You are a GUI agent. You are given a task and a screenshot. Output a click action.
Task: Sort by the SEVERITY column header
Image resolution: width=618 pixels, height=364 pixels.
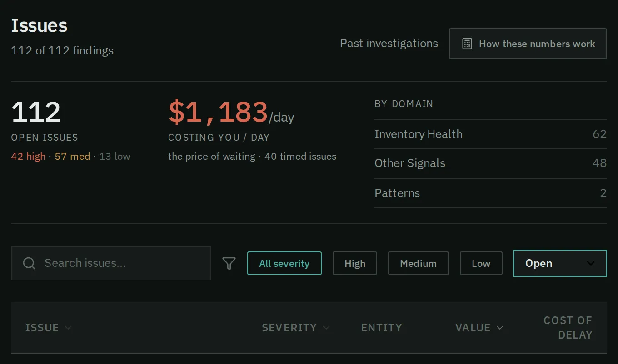coord(295,328)
